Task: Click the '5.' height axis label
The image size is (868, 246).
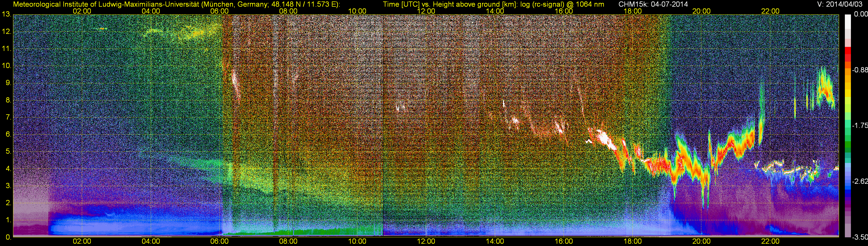Action: [8, 152]
